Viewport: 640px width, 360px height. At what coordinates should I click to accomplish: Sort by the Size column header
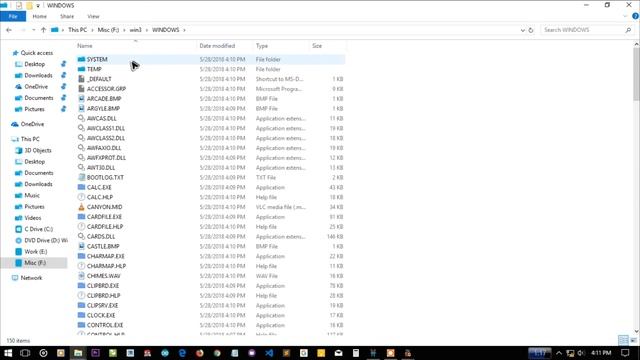(x=317, y=46)
